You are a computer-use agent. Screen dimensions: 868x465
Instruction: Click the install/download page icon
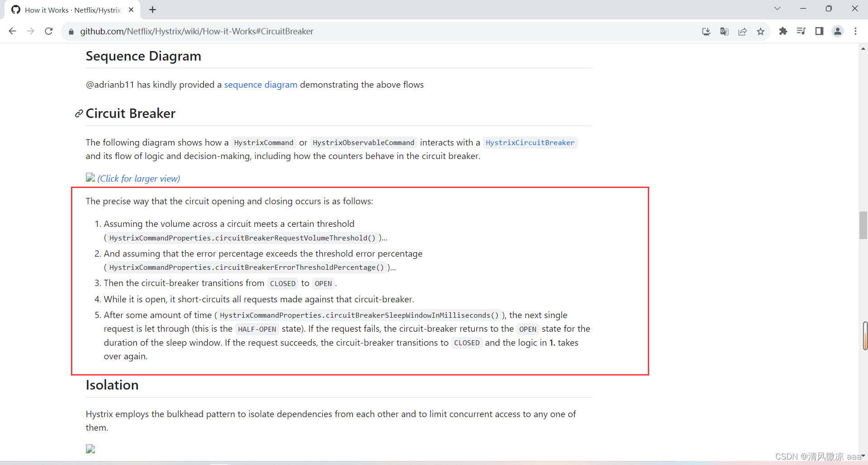click(706, 31)
